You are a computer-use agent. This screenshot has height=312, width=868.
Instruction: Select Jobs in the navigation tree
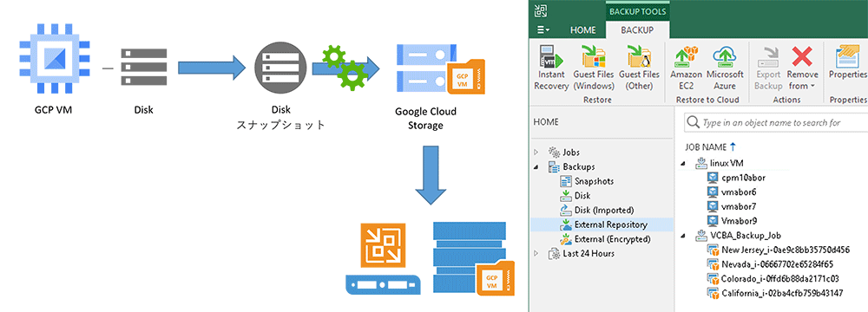tap(571, 153)
